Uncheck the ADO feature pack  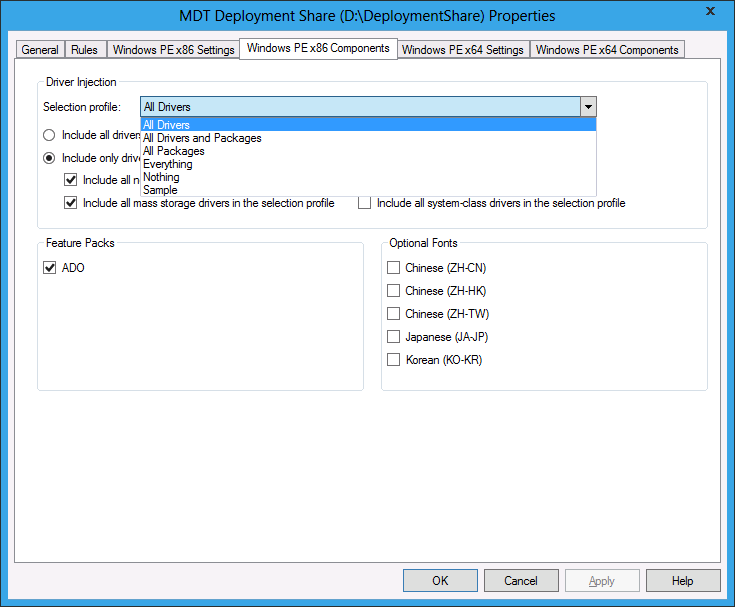[50, 268]
